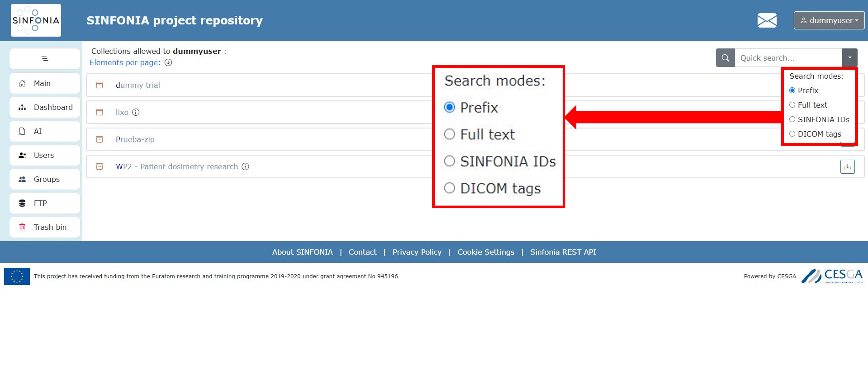Collapse the sidebar with the hamburger icon
Image resolution: width=868 pixels, height=390 pixels.
(x=45, y=59)
